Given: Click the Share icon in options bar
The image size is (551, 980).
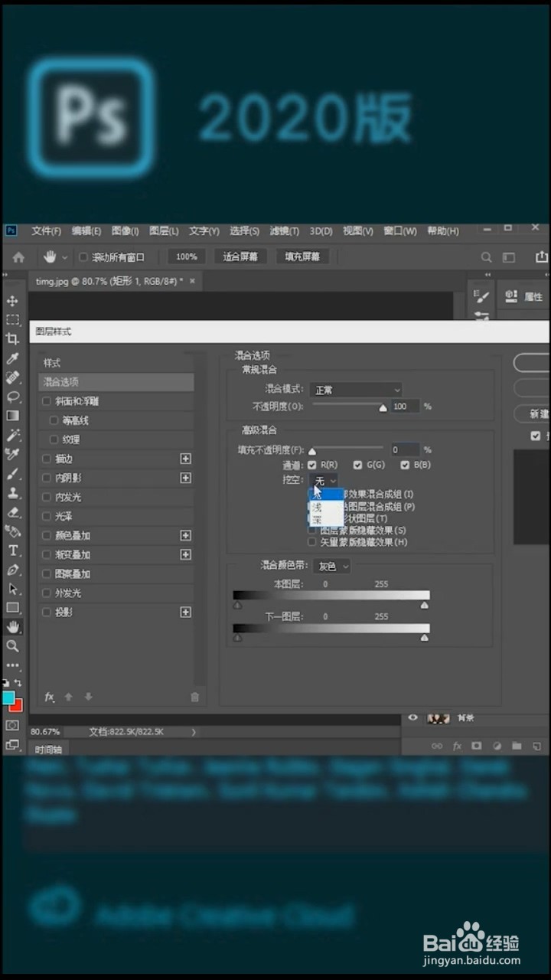Looking at the screenshot, I should [542, 256].
